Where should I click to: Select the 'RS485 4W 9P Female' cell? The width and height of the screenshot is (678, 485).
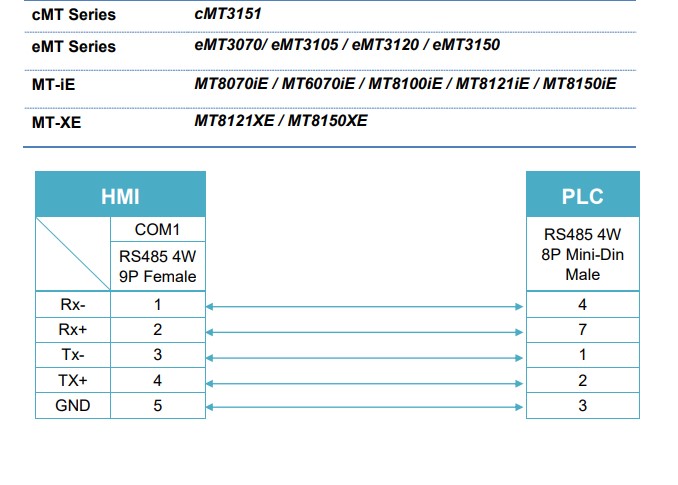click(158, 266)
